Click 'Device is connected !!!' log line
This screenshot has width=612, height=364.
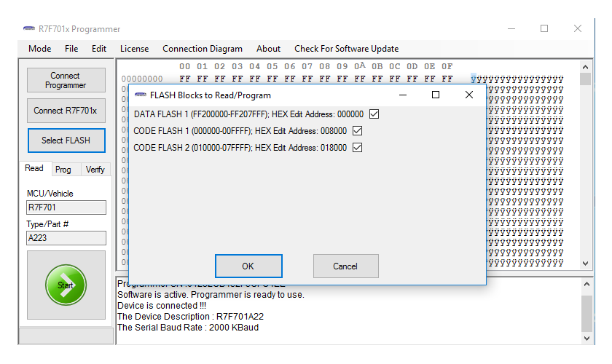162,306
